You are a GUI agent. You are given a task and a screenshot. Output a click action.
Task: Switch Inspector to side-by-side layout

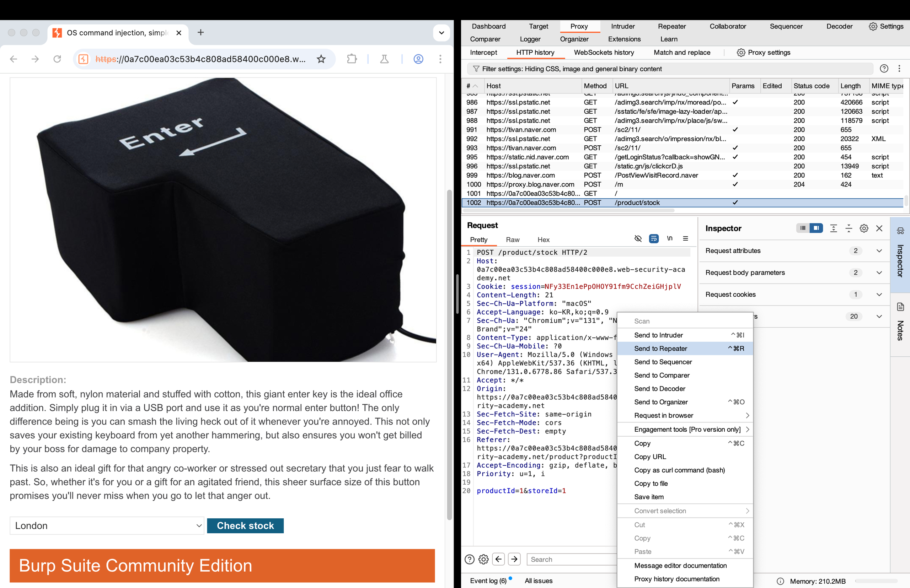pos(816,228)
